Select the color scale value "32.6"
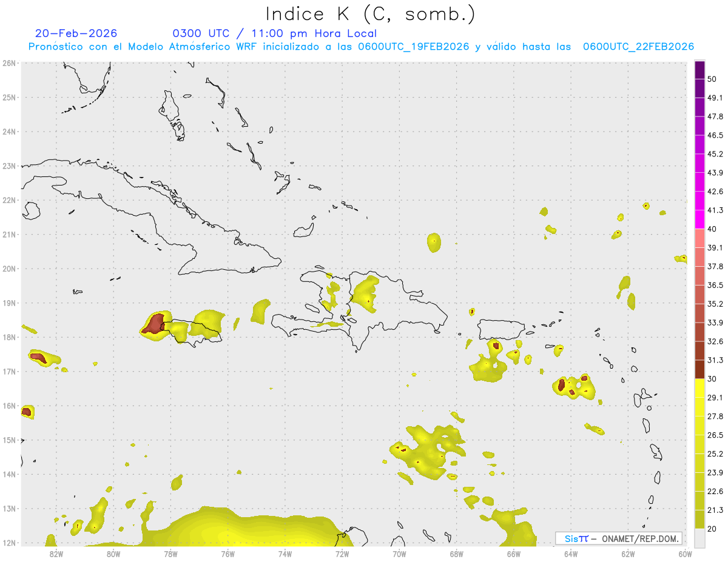The image size is (728, 562). coord(715,341)
